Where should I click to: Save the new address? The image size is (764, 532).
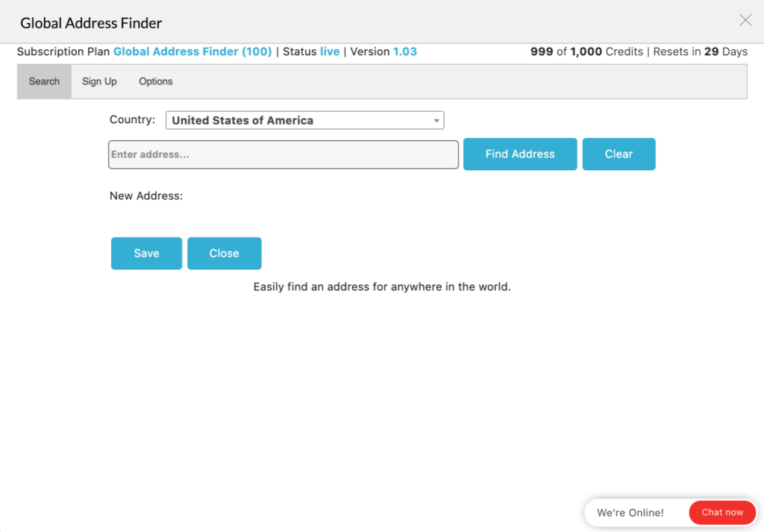[x=146, y=254]
